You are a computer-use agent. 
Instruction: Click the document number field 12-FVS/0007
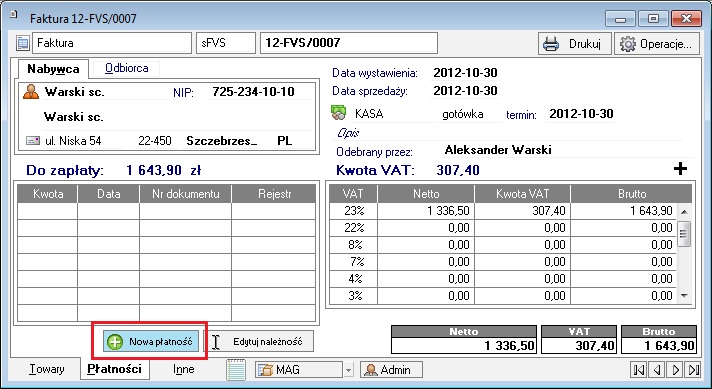[x=349, y=43]
